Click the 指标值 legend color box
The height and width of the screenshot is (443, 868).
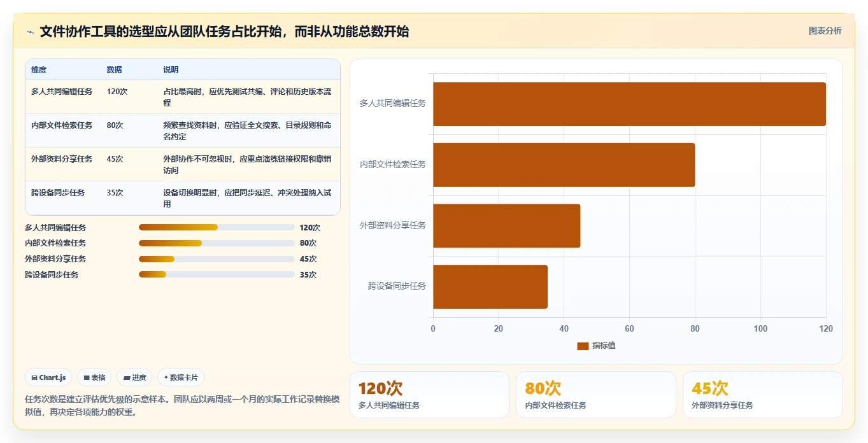pyautogui.click(x=583, y=346)
